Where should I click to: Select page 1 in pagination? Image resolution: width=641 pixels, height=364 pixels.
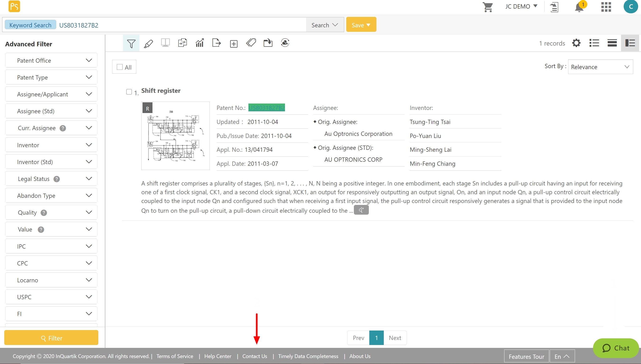click(x=376, y=338)
